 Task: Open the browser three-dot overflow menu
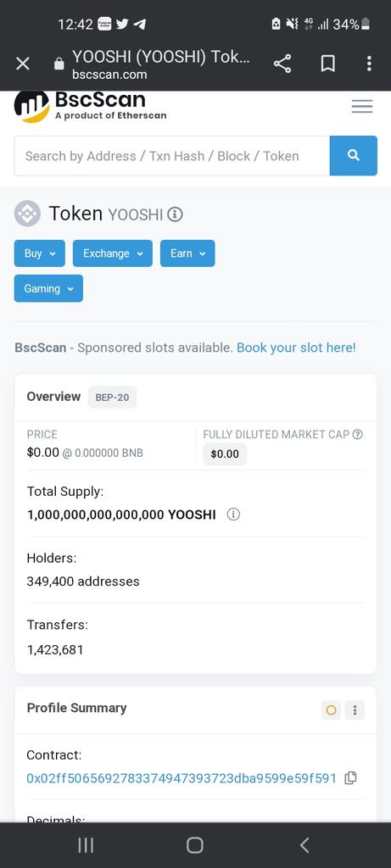click(x=369, y=64)
